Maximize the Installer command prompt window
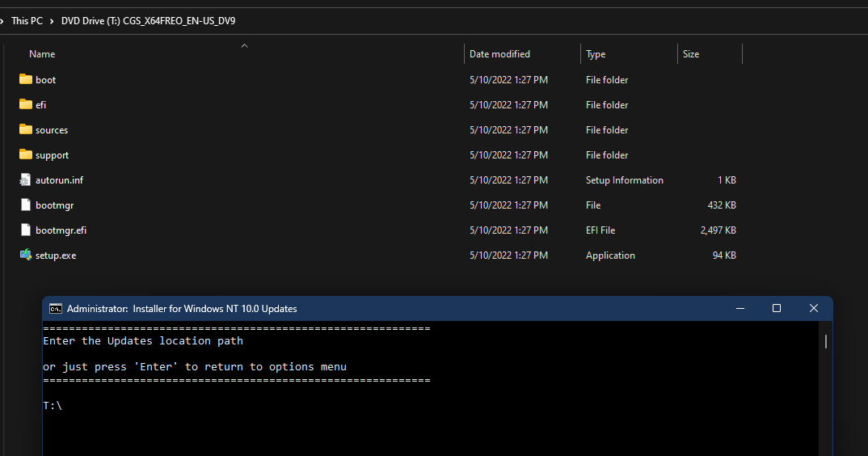Screen dimensions: 868x456 pos(777,308)
